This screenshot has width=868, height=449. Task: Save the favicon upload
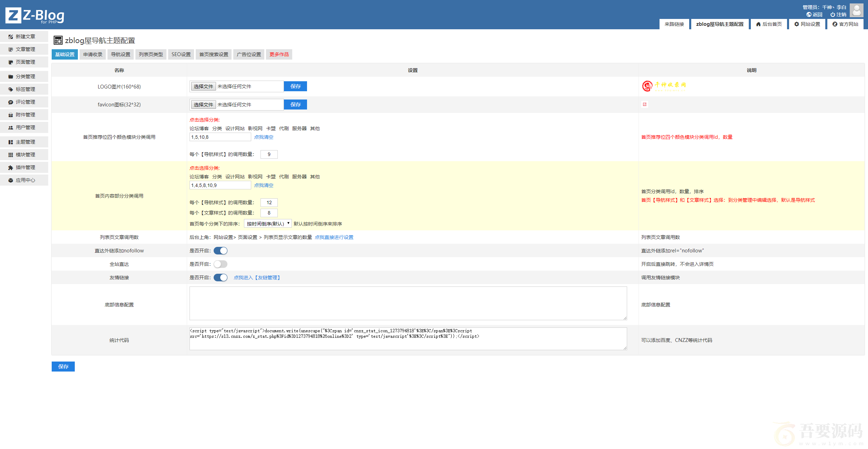(x=295, y=105)
